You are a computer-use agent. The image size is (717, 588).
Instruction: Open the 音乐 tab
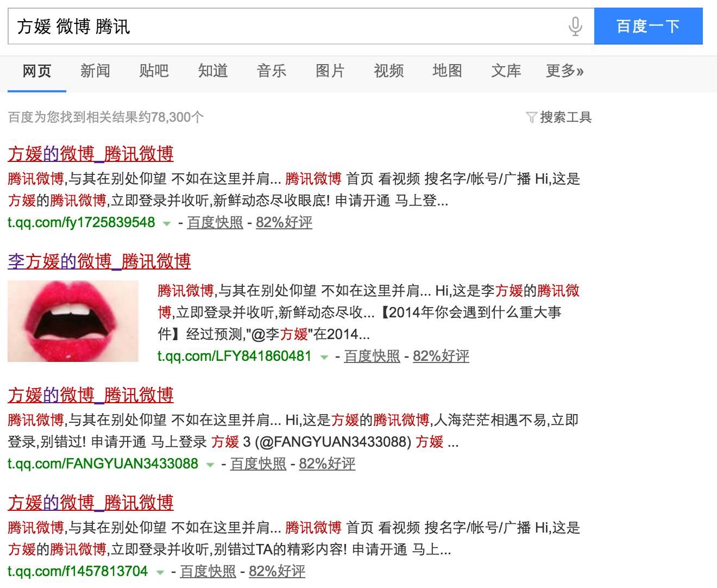(x=271, y=71)
